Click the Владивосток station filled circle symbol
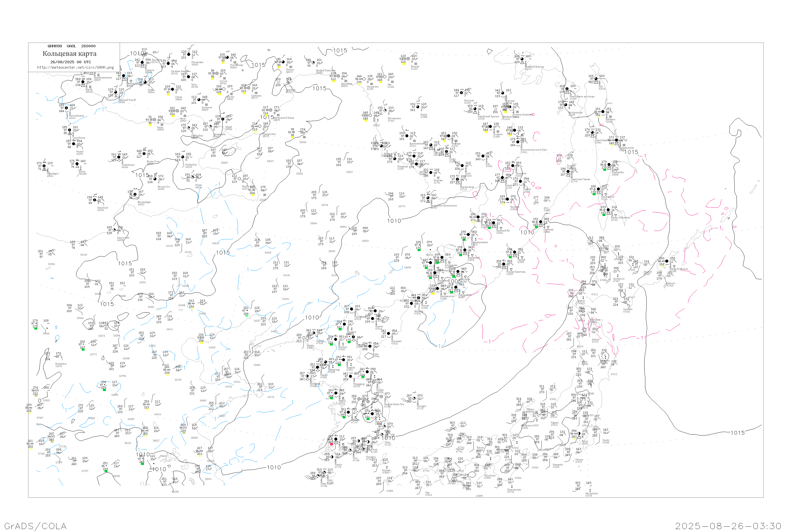798x532 pixels. (x=437, y=289)
